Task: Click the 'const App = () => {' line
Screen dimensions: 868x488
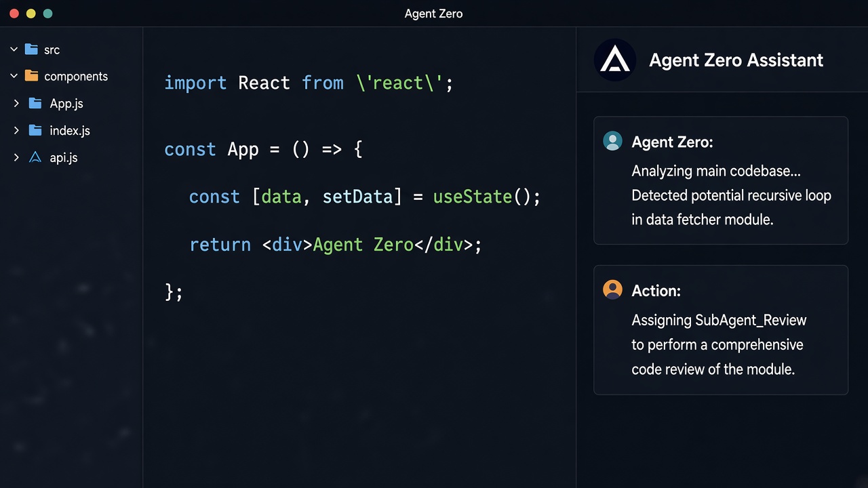Action: (x=264, y=149)
